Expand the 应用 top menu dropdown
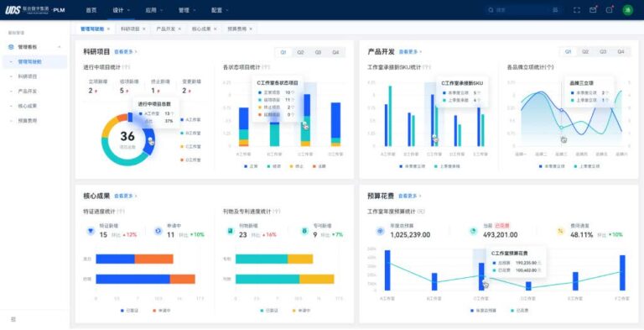 click(154, 10)
